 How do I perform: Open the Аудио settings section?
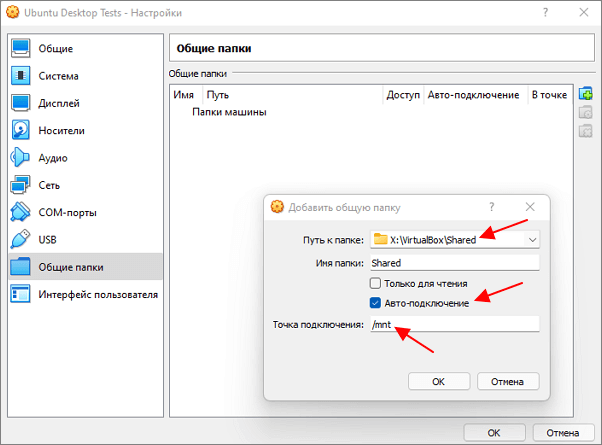tap(85, 157)
